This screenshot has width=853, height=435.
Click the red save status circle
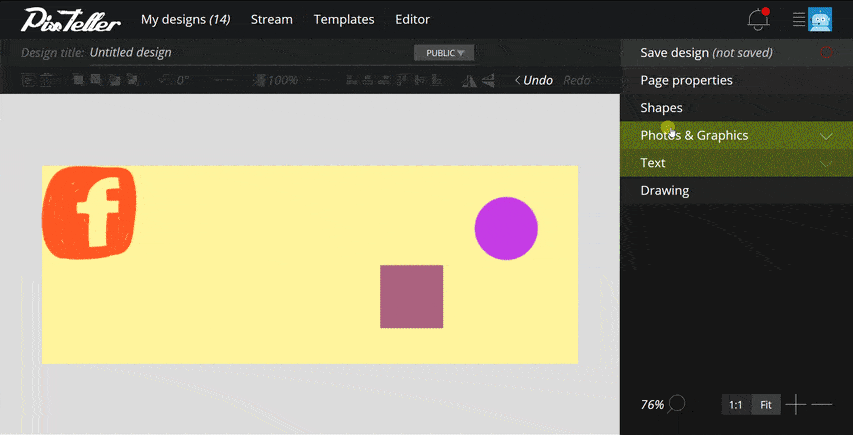click(826, 52)
